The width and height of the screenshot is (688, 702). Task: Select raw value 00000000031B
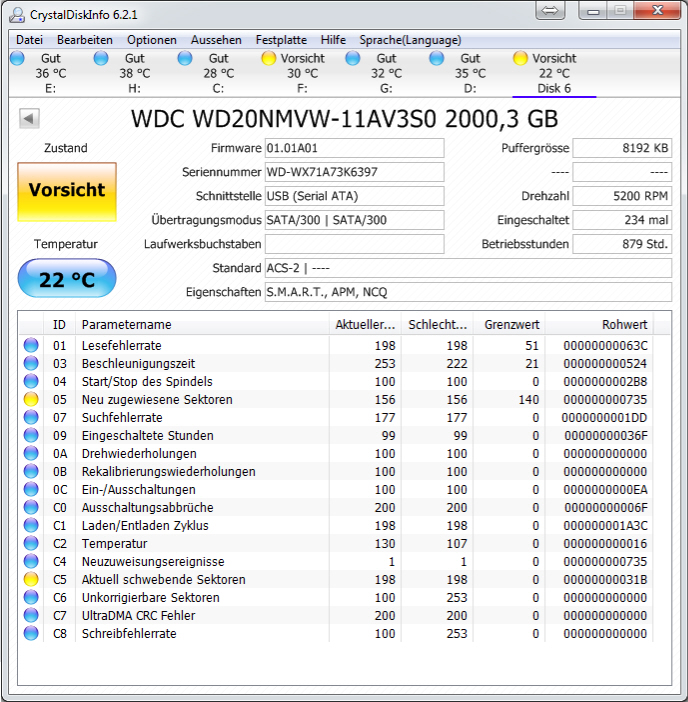click(x=605, y=579)
